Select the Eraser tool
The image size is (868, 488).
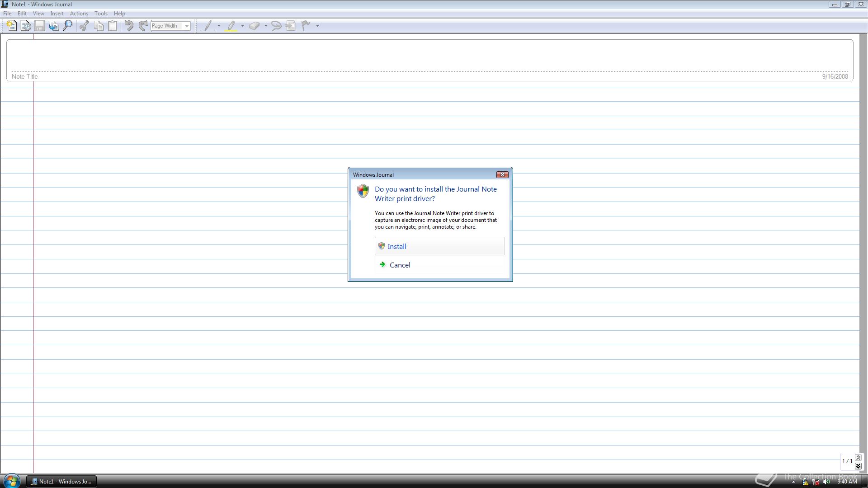click(x=255, y=26)
